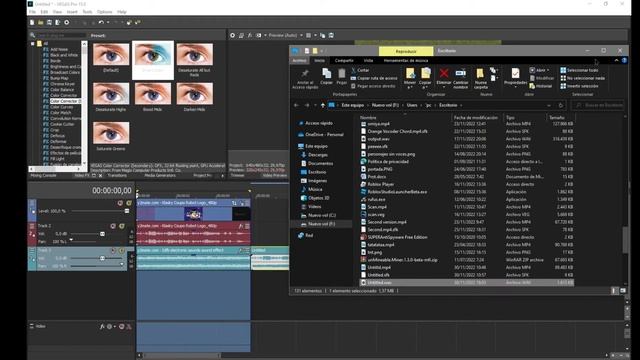Viewport: 640px width, 360px height.
Task: Solo the first video track
Action: click(129, 203)
